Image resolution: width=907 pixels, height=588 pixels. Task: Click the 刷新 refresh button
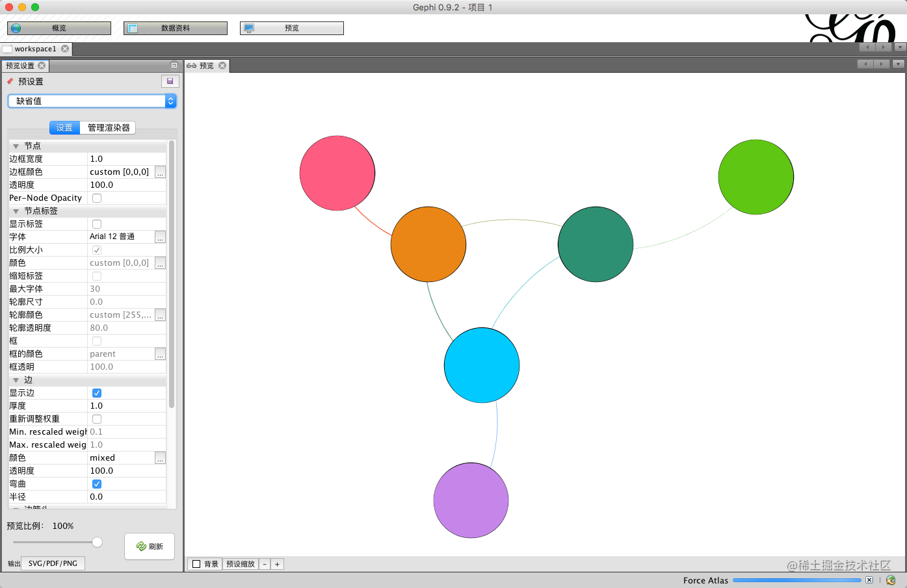[149, 546]
